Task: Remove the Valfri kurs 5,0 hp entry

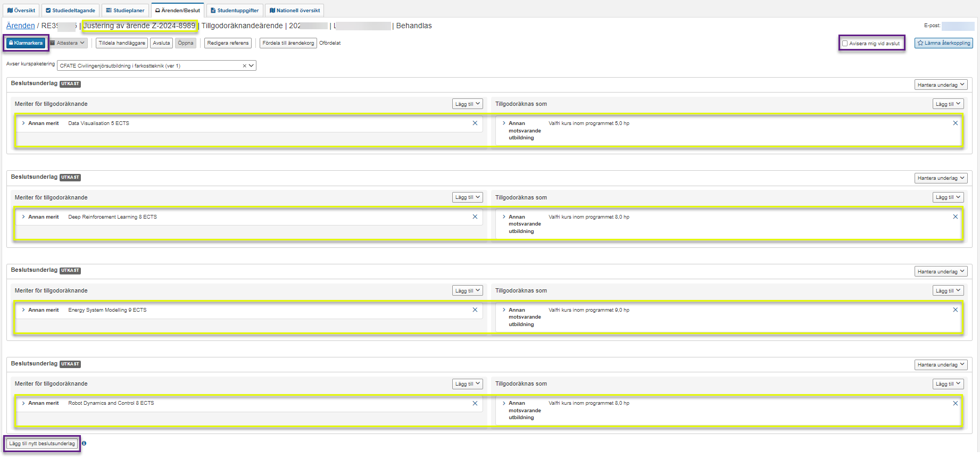Action: click(x=956, y=123)
